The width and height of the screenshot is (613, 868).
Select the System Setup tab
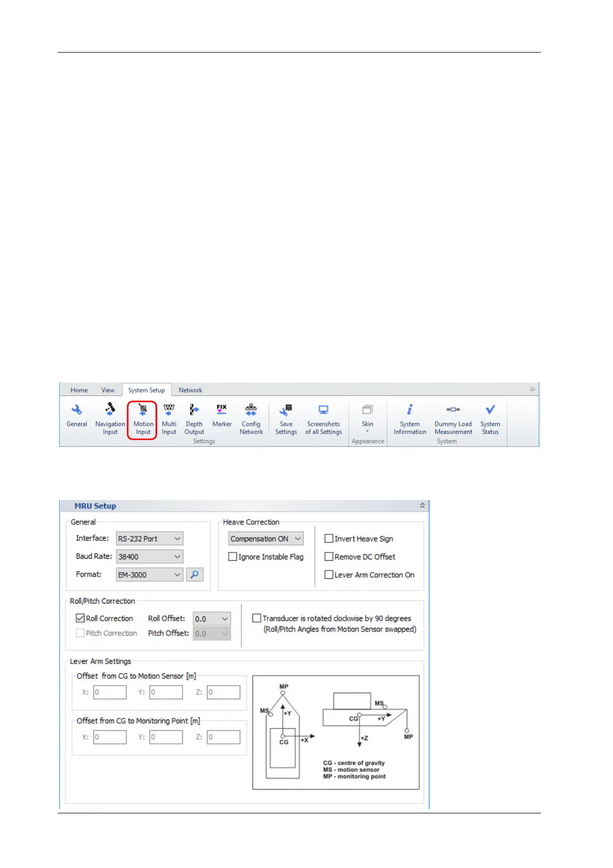(x=146, y=390)
